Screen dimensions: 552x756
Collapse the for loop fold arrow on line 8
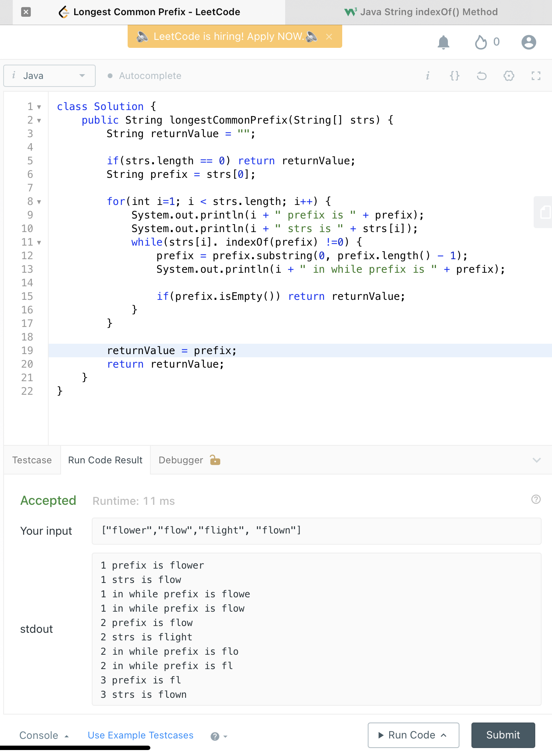pyautogui.click(x=39, y=202)
